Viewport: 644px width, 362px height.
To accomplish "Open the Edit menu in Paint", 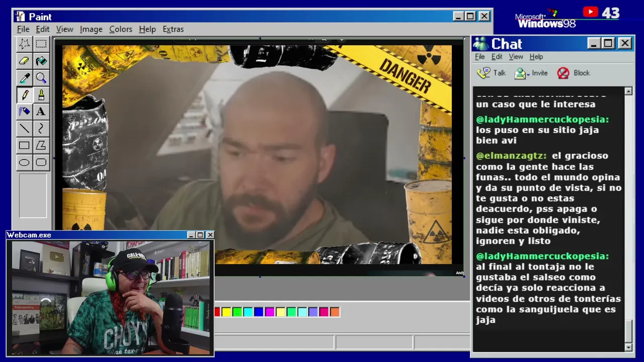I will pos(43,29).
